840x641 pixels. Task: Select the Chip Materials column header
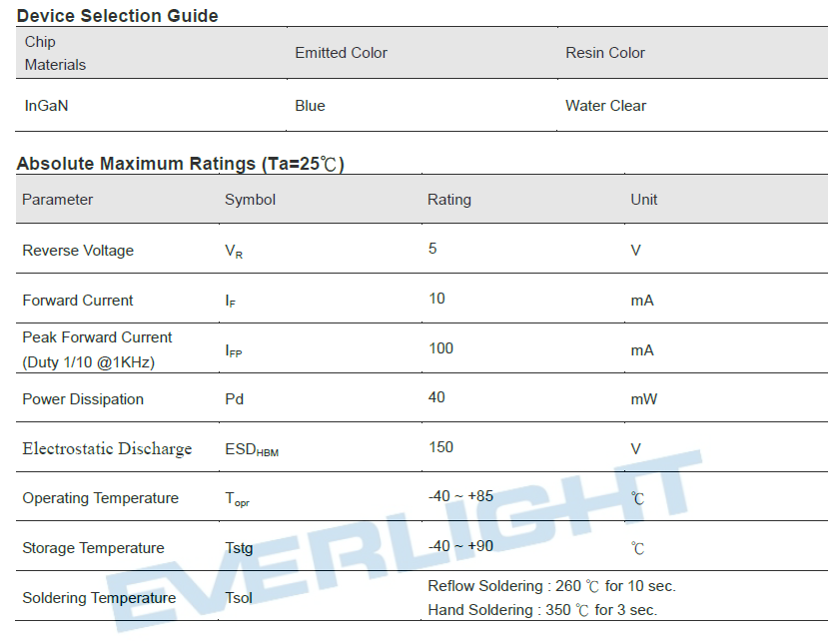55,53
